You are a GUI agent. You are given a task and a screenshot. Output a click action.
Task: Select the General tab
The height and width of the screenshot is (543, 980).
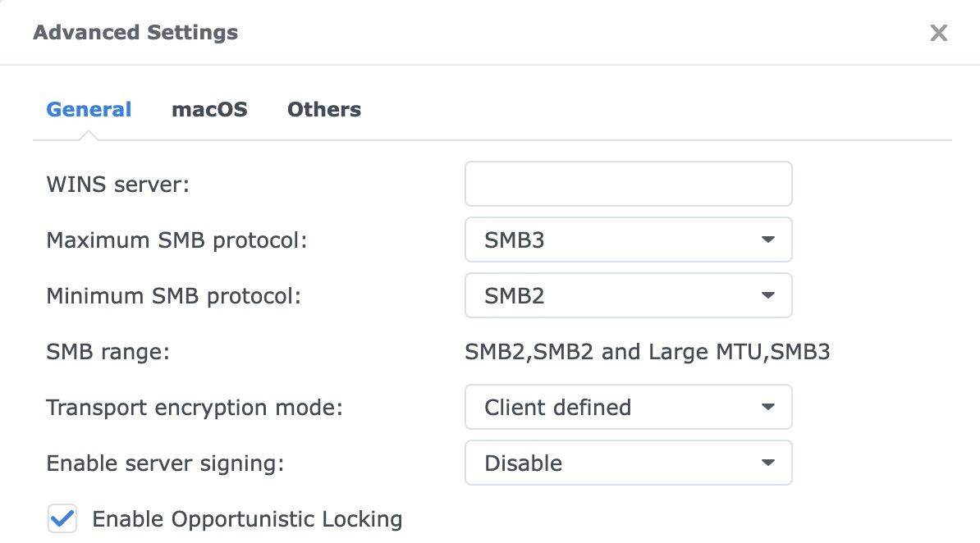pyautogui.click(x=89, y=110)
